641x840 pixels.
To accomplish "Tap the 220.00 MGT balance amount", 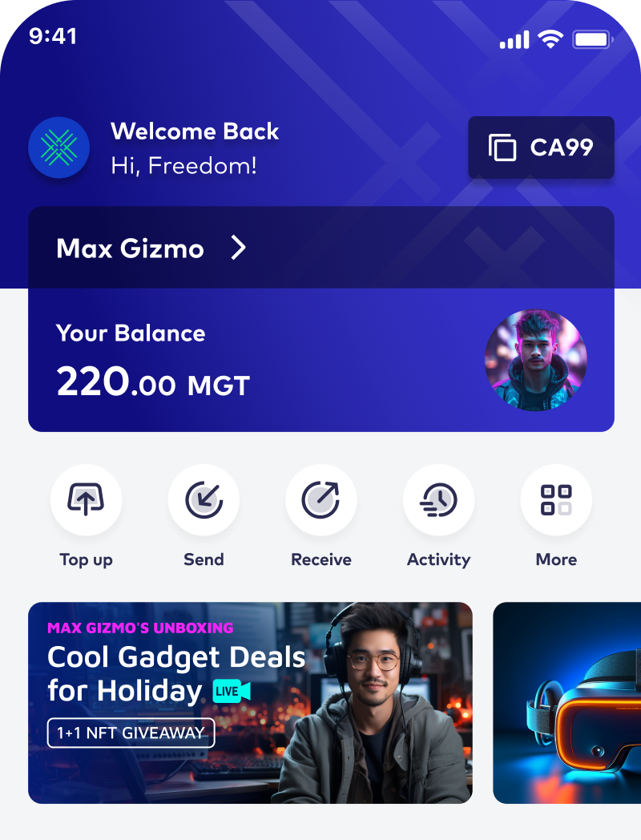I will click(153, 382).
